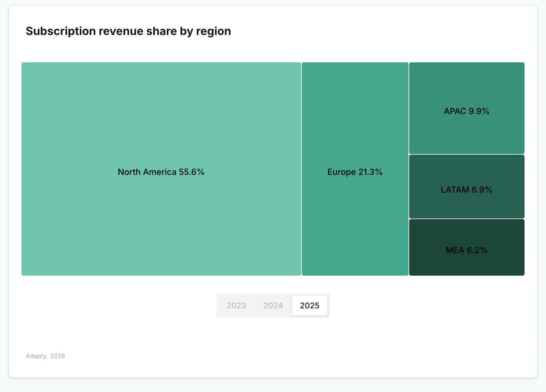Select the APAC 9.9% treemap tile

tap(467, 108)
